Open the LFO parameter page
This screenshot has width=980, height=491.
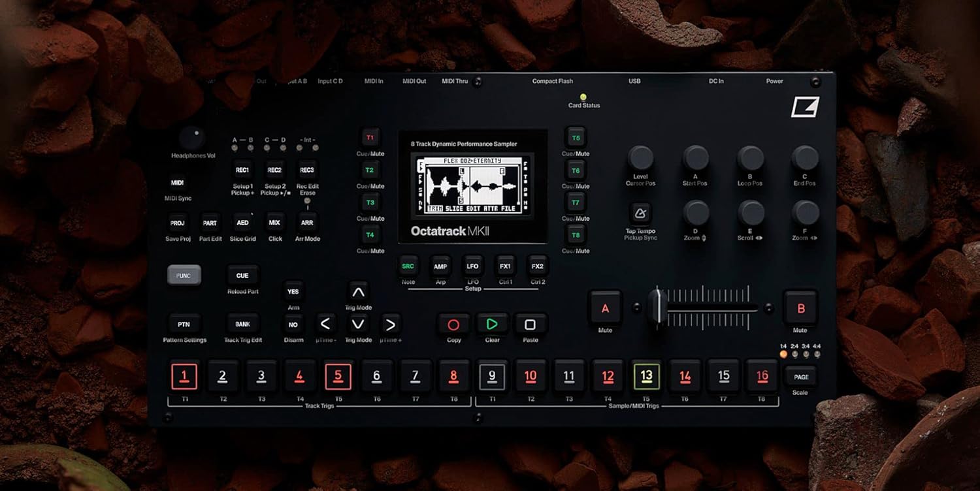pos(472,266)
